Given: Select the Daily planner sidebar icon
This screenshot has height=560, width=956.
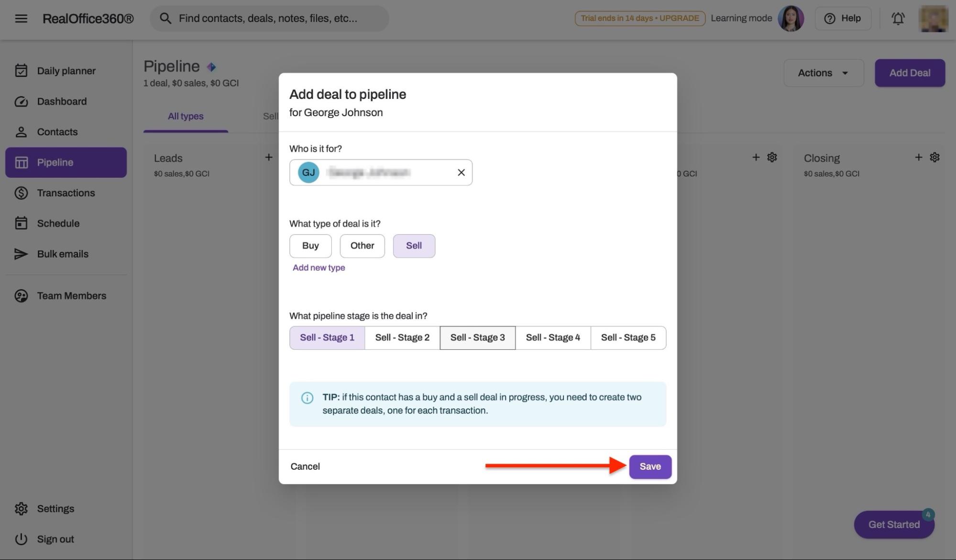Looking at the screenshot, I should 21,70.
